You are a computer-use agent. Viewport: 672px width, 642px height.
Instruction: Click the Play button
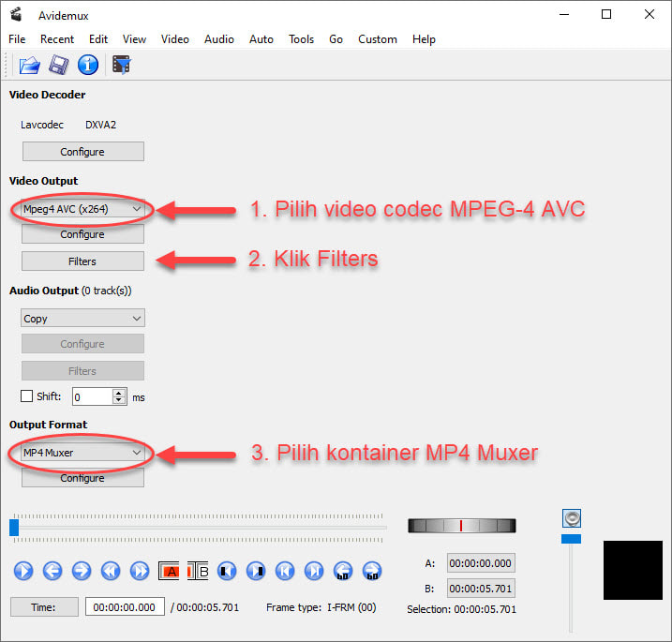23,571
